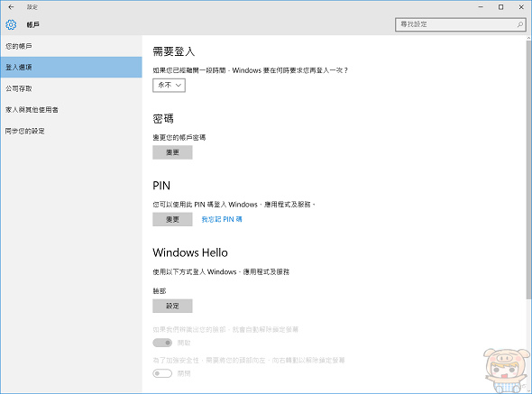Screen dimensions: 532x394
Task: Focus the 尋找設定 search field
Action: (x=461, y=24)
